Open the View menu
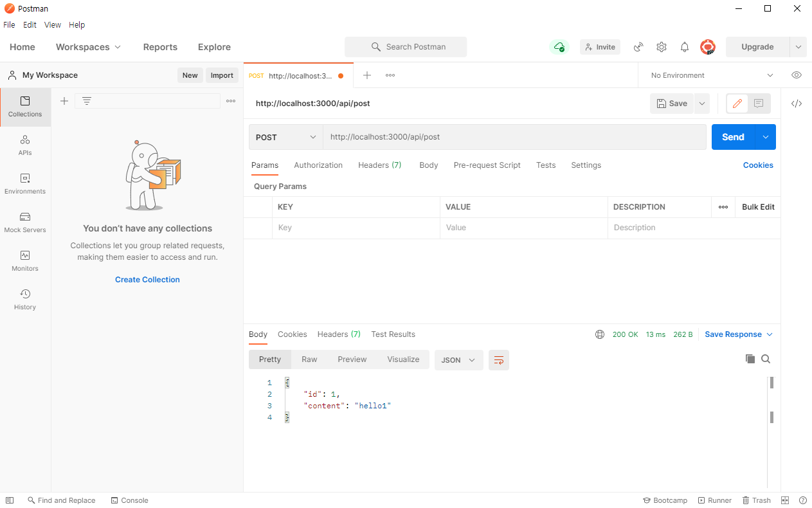 tap(53, 25)
